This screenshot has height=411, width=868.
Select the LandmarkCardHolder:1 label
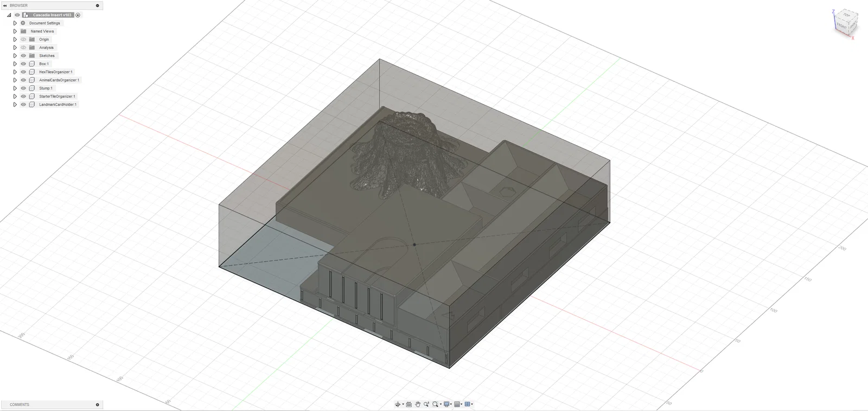tap(58, 105)
